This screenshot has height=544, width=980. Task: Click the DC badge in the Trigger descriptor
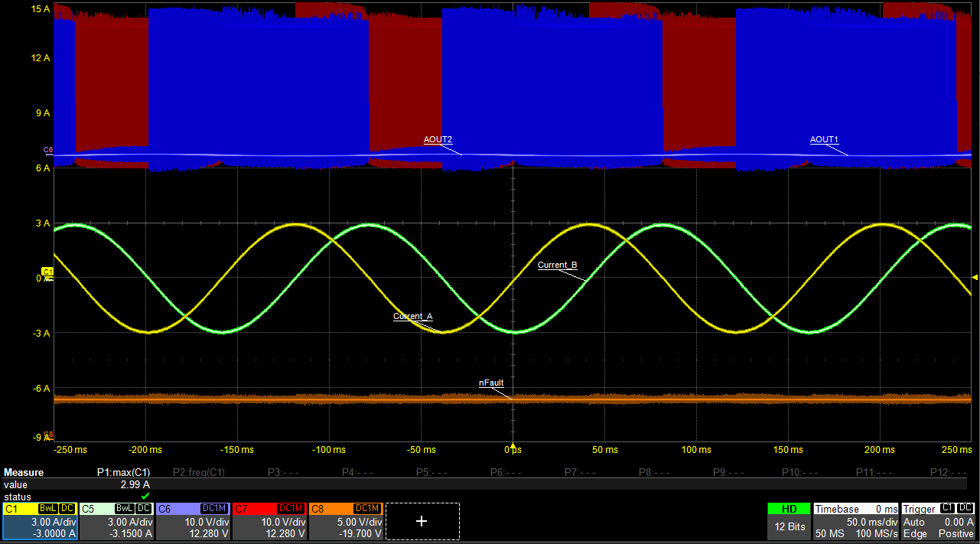coord(965,508)
